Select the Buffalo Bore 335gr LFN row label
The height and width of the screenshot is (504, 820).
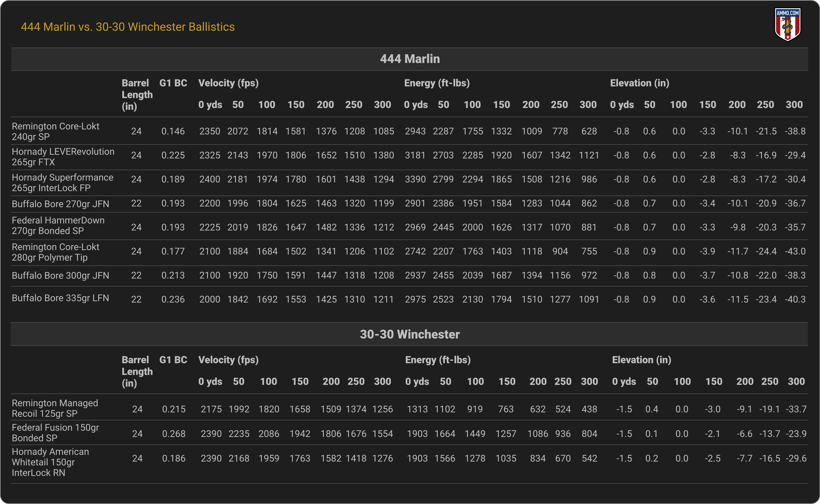point(60,298)
